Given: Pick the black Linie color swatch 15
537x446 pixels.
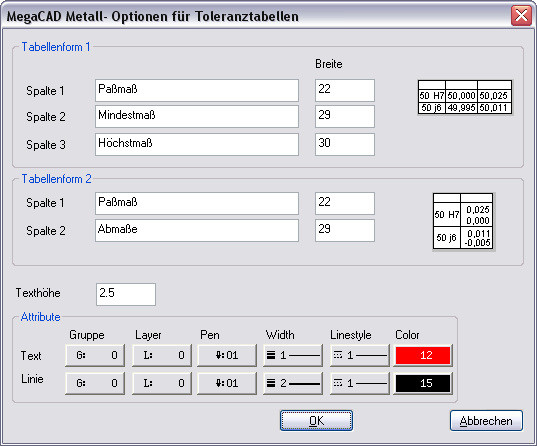Looking at the screenshot, I should 423,383.
